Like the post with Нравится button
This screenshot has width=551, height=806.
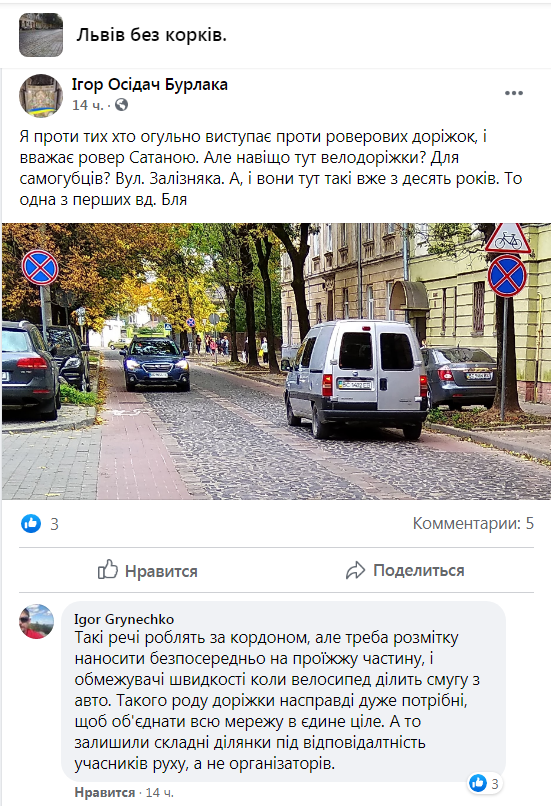click(148, 570)
